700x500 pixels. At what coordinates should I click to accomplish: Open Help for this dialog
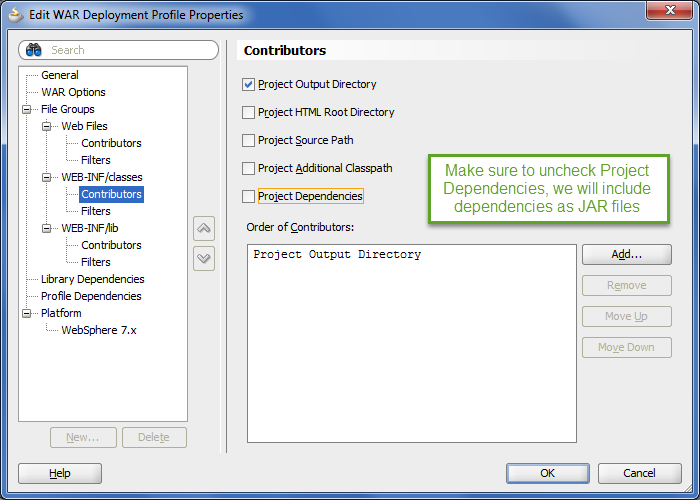pos(60,473)
